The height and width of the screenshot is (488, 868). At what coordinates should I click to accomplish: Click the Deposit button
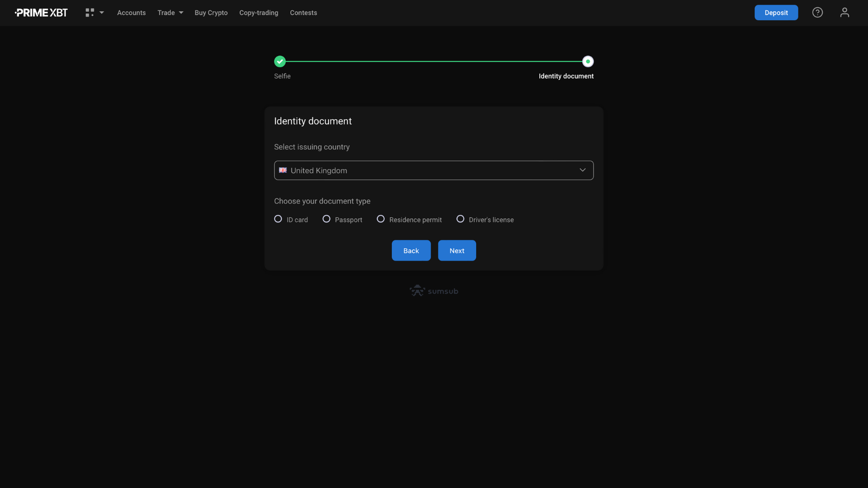point(776,13)
